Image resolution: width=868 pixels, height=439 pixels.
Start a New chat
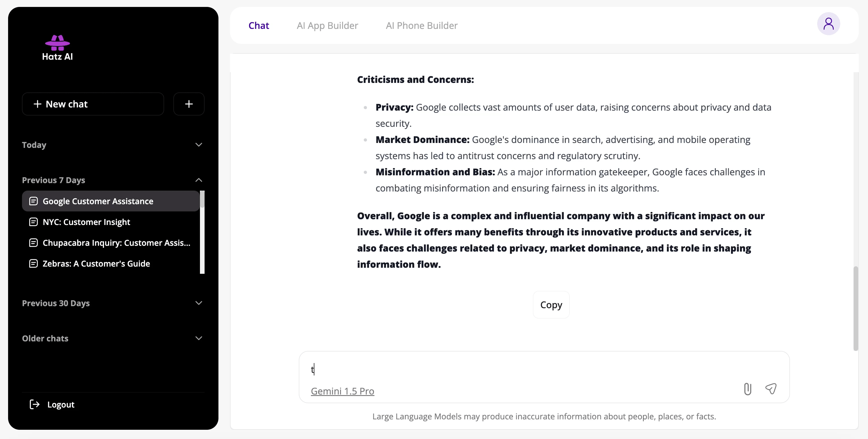coord(93,104)
